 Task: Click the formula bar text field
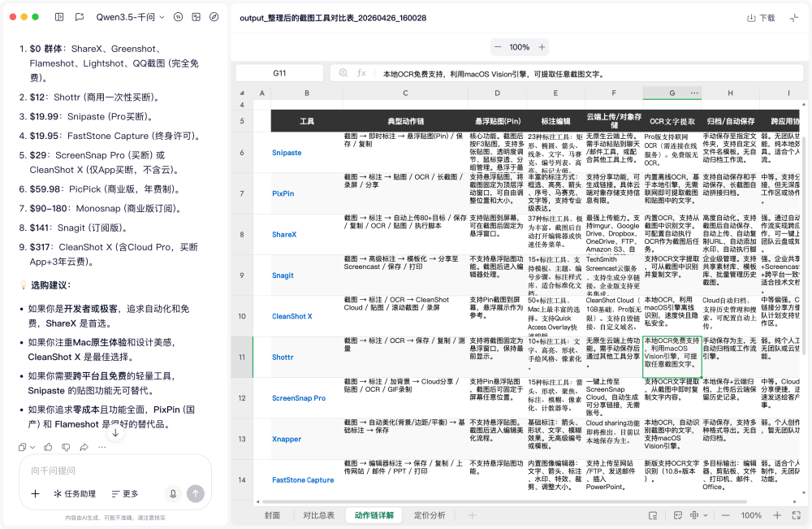tap(590, 74)
